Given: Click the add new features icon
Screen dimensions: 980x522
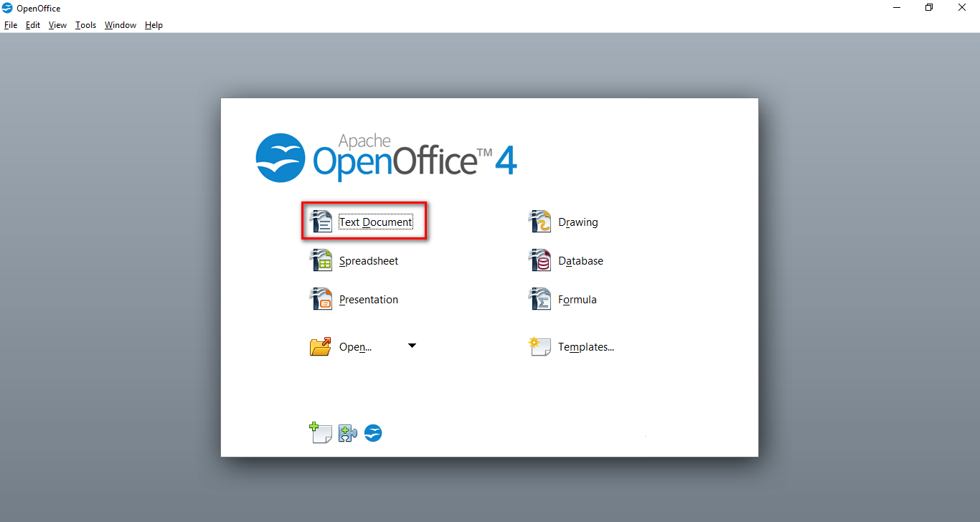Looking at the screenshot, I should 321,432.
